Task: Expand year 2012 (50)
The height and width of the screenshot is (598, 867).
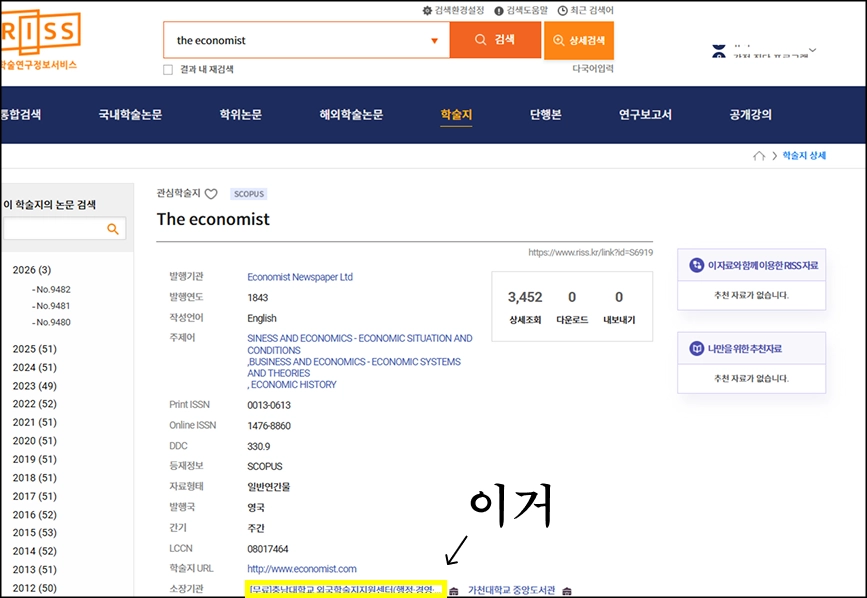Action: pos(34,588)
